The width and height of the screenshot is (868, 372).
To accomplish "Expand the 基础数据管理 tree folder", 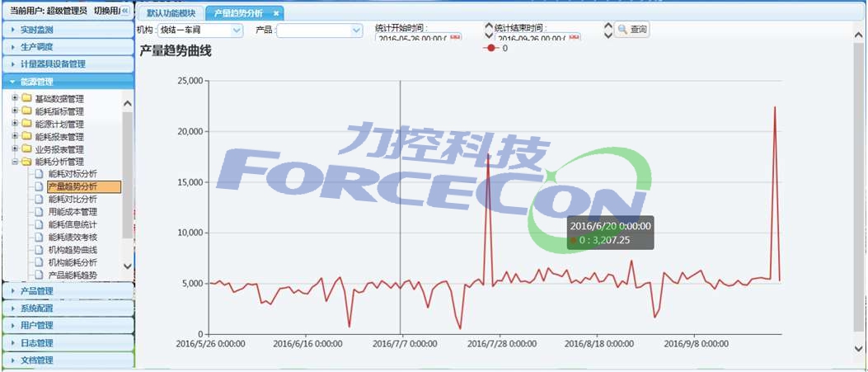I will (15, 98).
